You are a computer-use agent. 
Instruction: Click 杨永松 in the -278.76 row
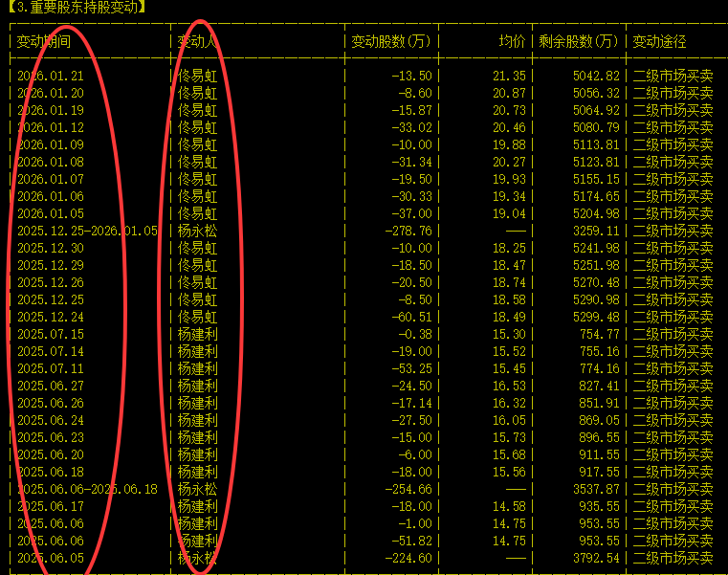(x=197, y=231)
